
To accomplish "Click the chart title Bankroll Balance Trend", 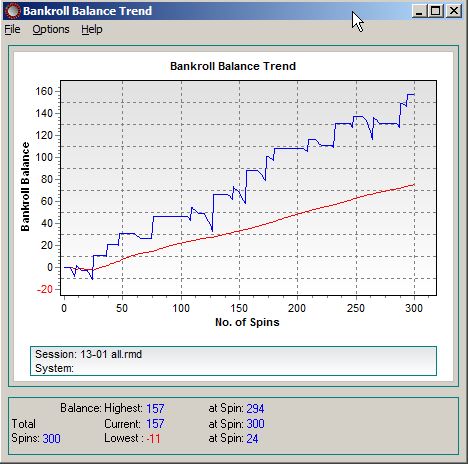I will pos(233,66).
